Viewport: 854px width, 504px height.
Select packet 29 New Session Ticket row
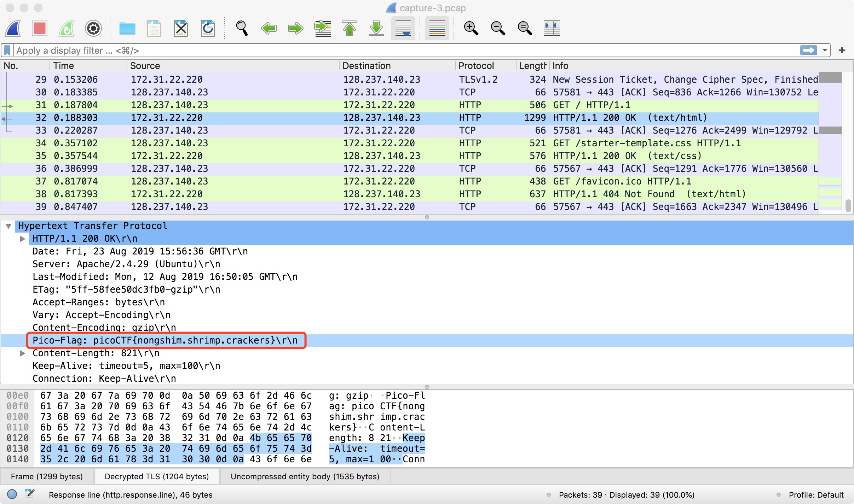(410, 80)
